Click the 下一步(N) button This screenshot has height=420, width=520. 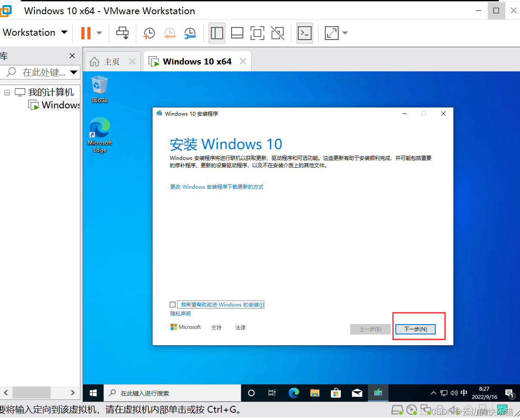[x=416, y=329]
